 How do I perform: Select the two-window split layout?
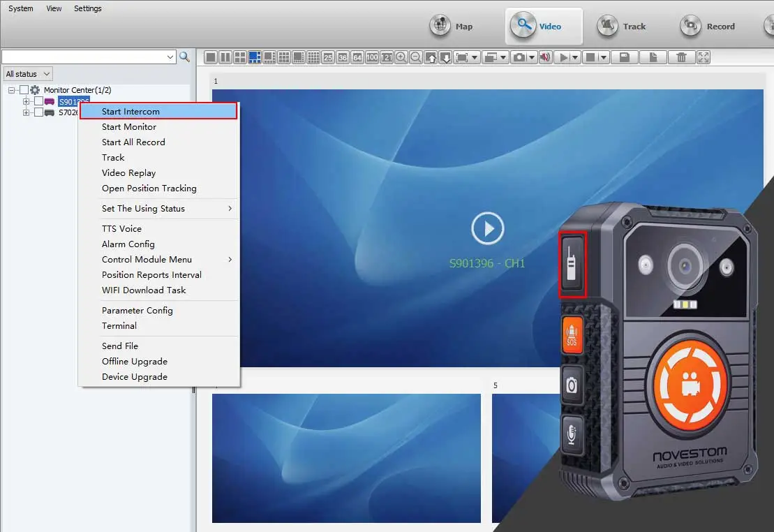225,57
